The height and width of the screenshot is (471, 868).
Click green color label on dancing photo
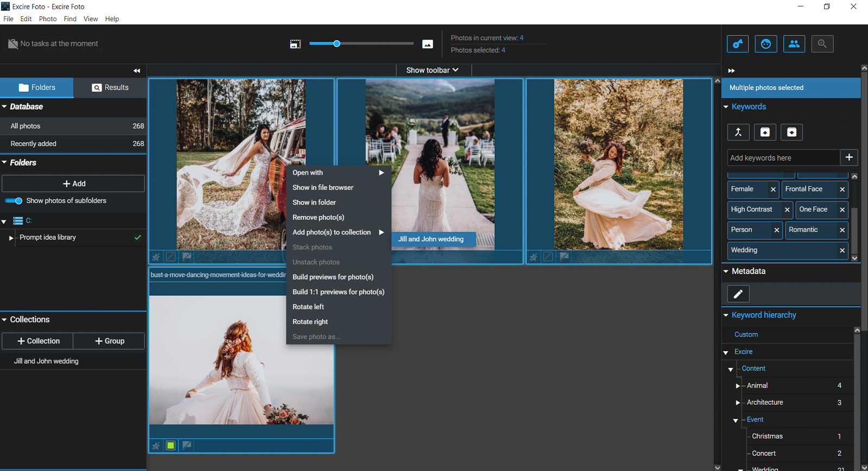(x=171, y=445)
